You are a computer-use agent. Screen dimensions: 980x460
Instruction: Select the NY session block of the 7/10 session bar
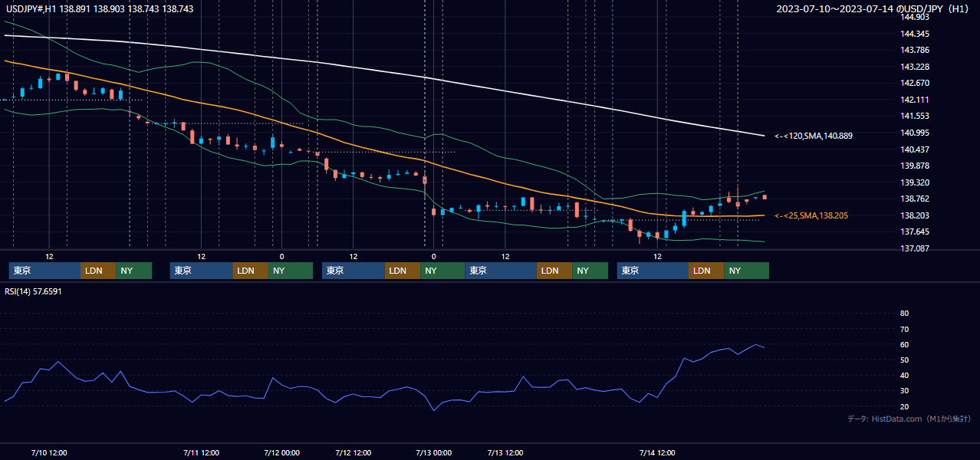[x=133, y=271]
